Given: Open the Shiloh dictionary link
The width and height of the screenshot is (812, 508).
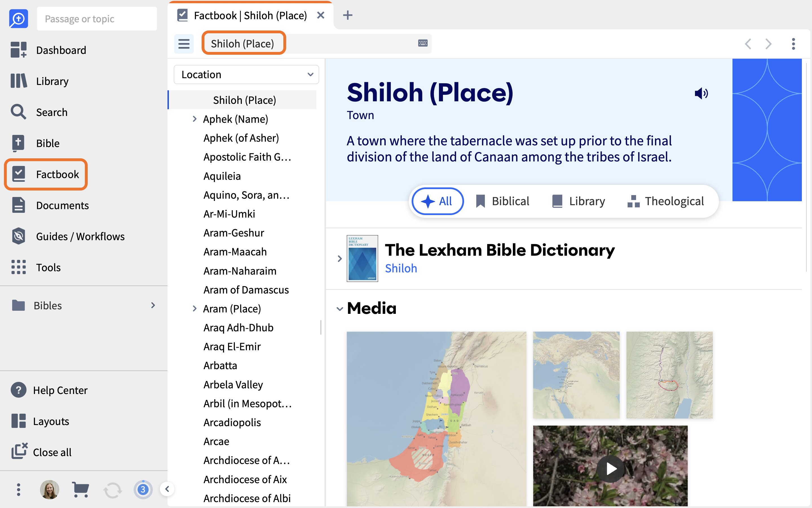Looking at the screenshot, I should (x=401, y=268).
